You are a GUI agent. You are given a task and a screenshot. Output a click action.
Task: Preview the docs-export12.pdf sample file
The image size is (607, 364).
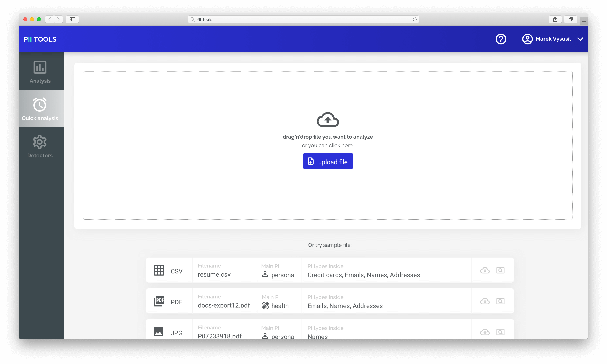tap(500, 301)
